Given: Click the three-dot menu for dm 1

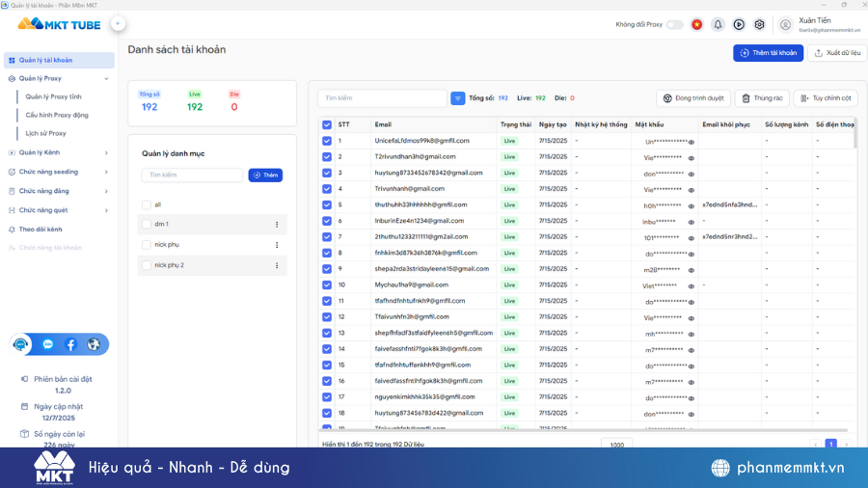Looking at the screenshot, I should [x=277, y=225].
